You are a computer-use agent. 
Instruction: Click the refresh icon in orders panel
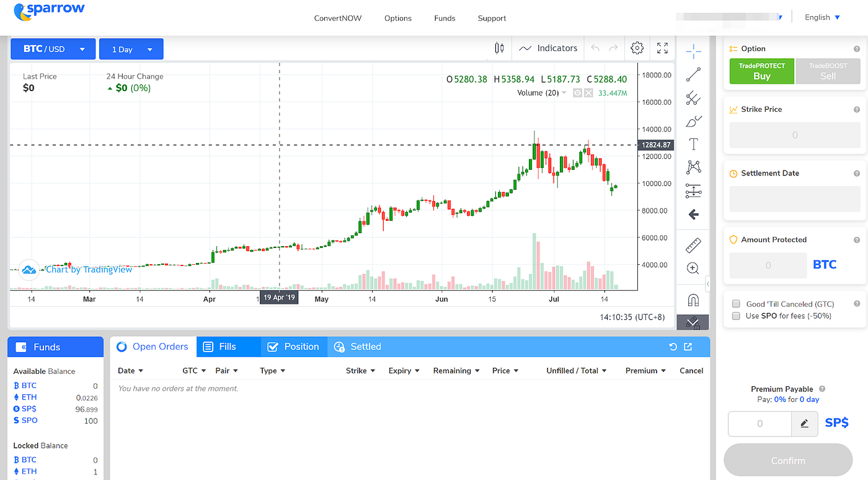click(x=673, y=347)
